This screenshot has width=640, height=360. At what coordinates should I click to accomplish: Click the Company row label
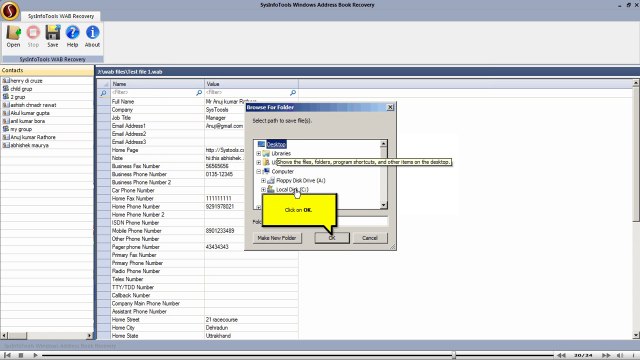point(122,109)
